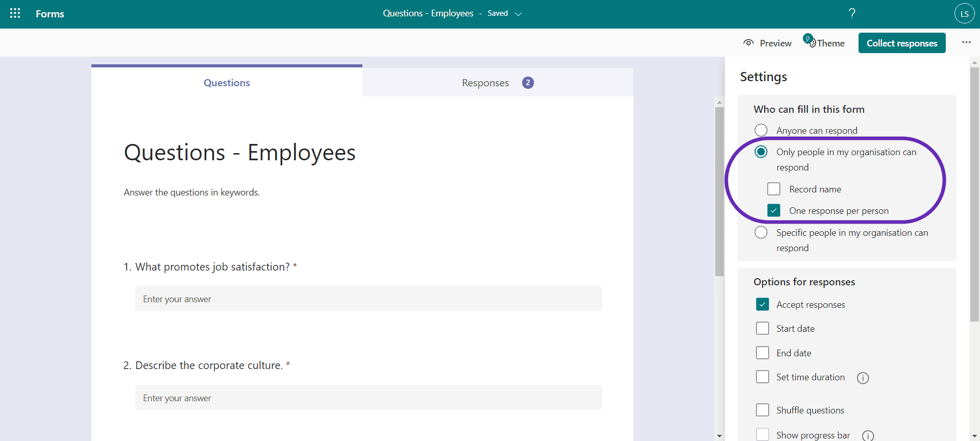The width and height of the screenshot is (980, 441).
Task: Enable Show progress bar checkbox
Action: tap(763, 434)
